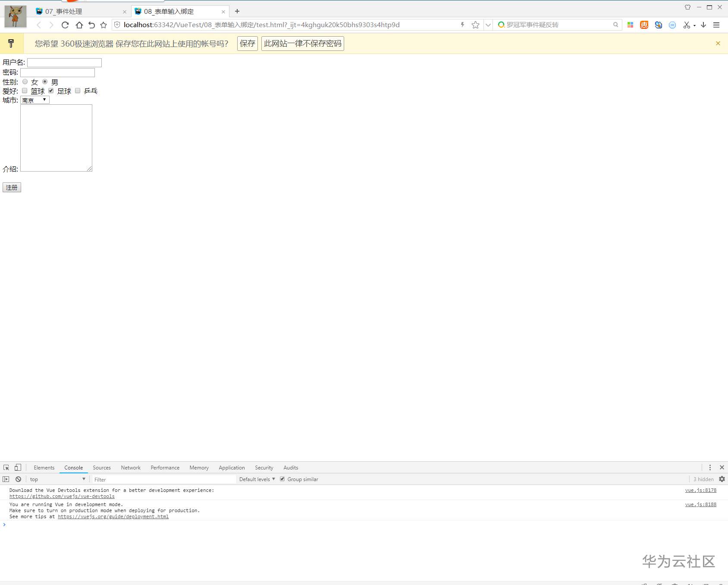Screen dimensions: 728x585
Task: Open the Sources tab in DevTools
Action: click(102, 467)
